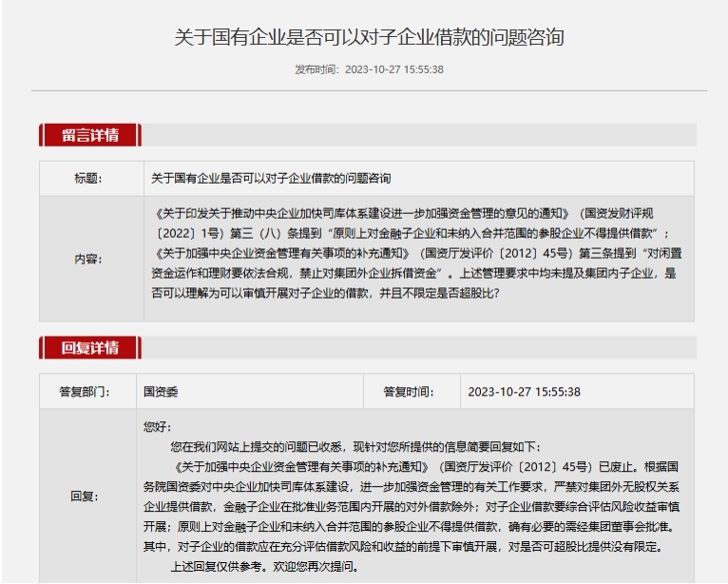Click the reply line ending 已废止。根据国
The image size is (728, 584).
tap(425, 467)
